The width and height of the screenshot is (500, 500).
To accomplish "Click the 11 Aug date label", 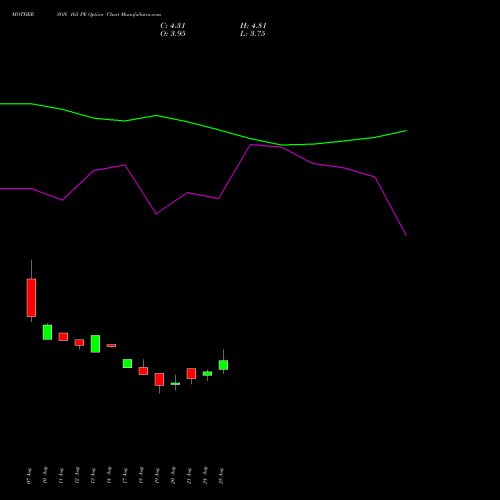I will click(x=61, y=476).
